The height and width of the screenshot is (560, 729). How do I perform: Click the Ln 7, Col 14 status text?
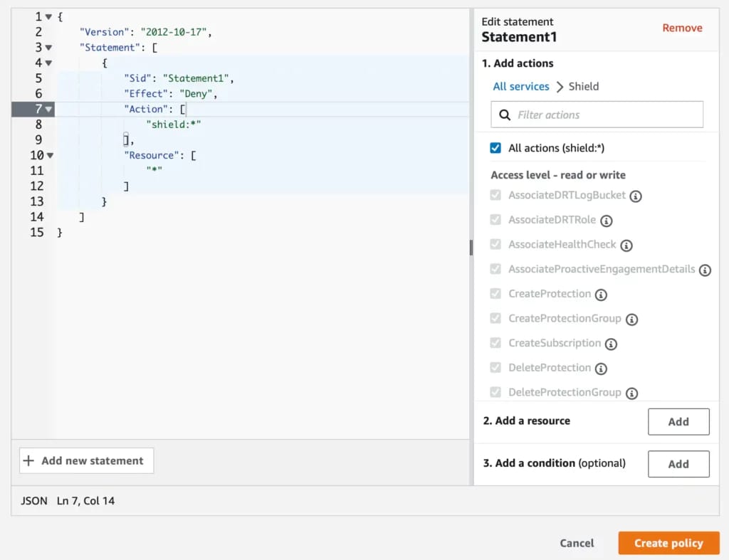click(85, 501)
